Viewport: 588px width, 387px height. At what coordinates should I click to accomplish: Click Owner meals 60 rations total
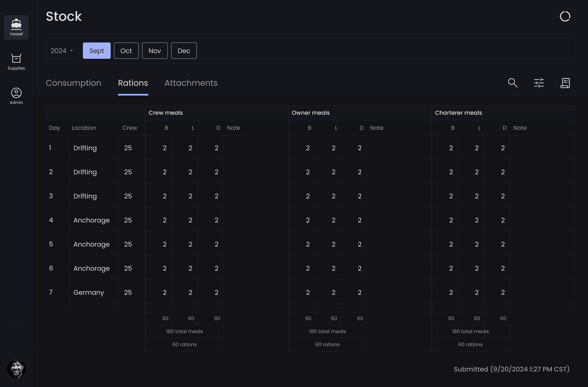tap(327, 345)
